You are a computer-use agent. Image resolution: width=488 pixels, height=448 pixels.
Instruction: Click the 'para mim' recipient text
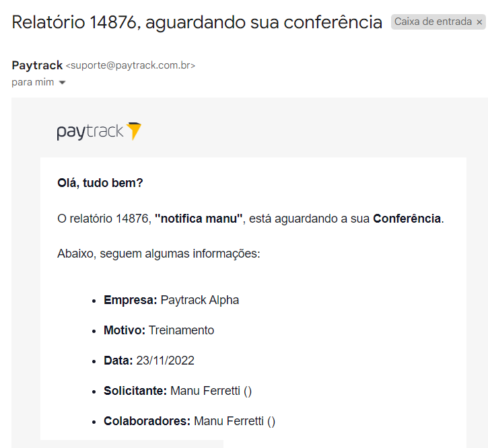pyautogui.click(x=33, y=82)
